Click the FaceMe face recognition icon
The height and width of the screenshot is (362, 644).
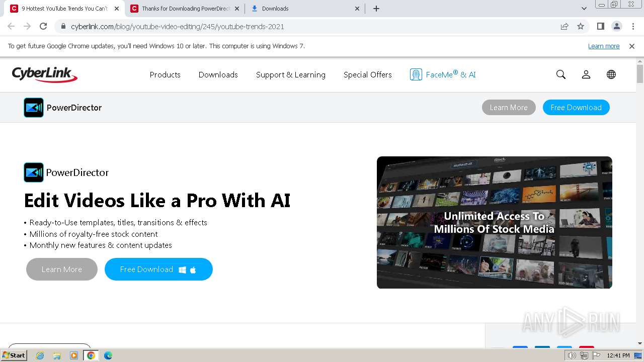[x=416, y=74]
